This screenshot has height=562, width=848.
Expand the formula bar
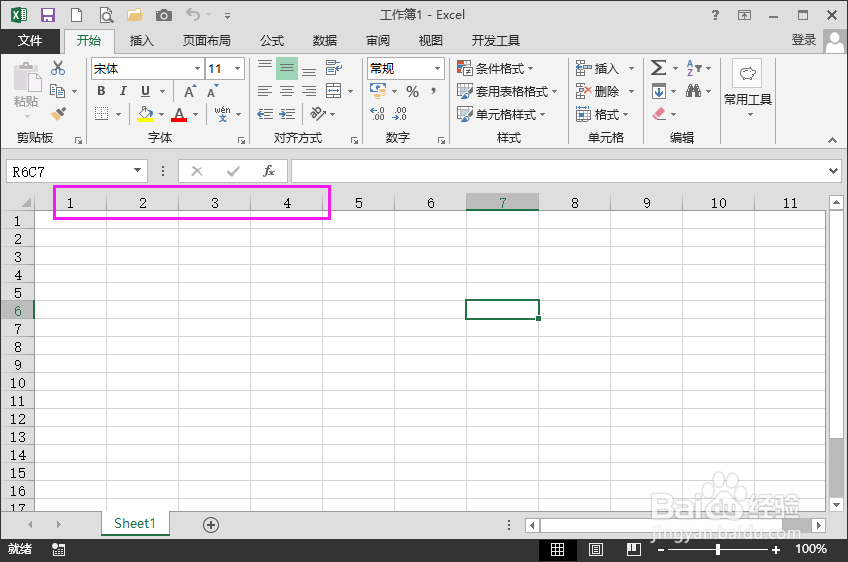(833, 171)
